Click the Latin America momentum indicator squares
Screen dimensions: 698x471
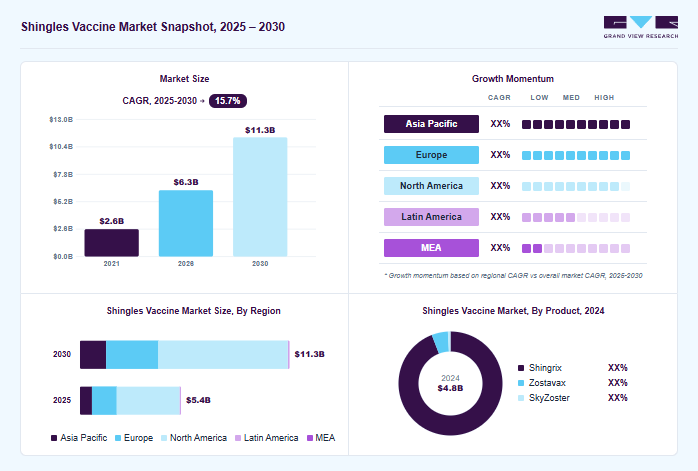coord(576,217)
